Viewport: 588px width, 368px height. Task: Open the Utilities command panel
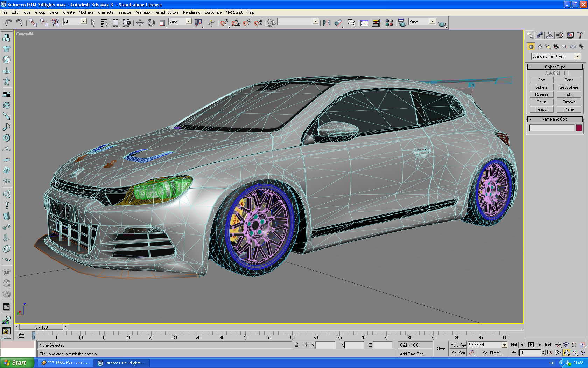click(580, 35)
